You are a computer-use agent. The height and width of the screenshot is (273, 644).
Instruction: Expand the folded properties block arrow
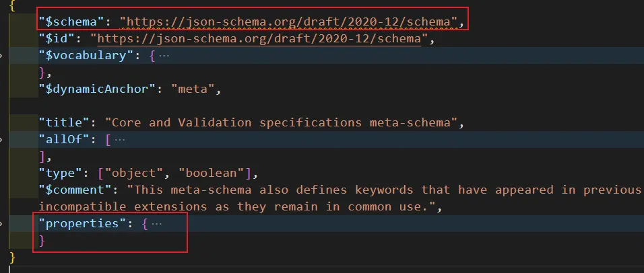tap(2, 223)
